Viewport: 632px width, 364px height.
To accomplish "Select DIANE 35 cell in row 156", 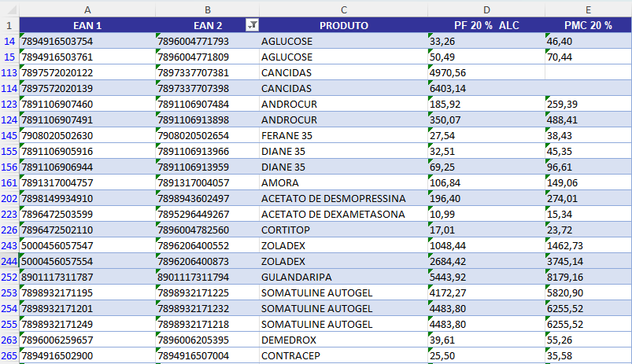I will pos(343,167).
